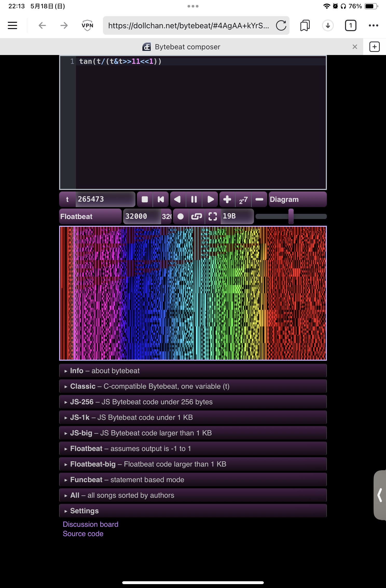Pause the bytebeat playback
Image resolution: width=386 pixels, height=588 pixels.
[x=194, y=199]
